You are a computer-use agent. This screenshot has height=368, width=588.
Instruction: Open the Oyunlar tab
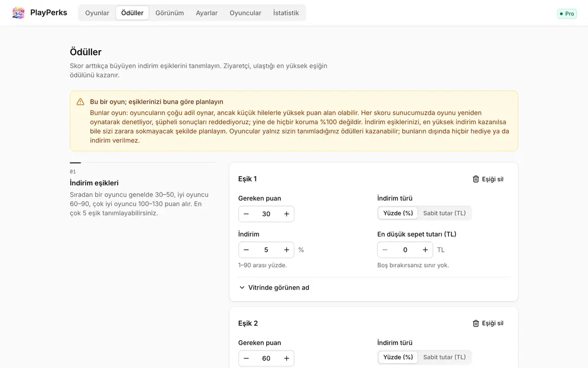(x=97, y=13)
